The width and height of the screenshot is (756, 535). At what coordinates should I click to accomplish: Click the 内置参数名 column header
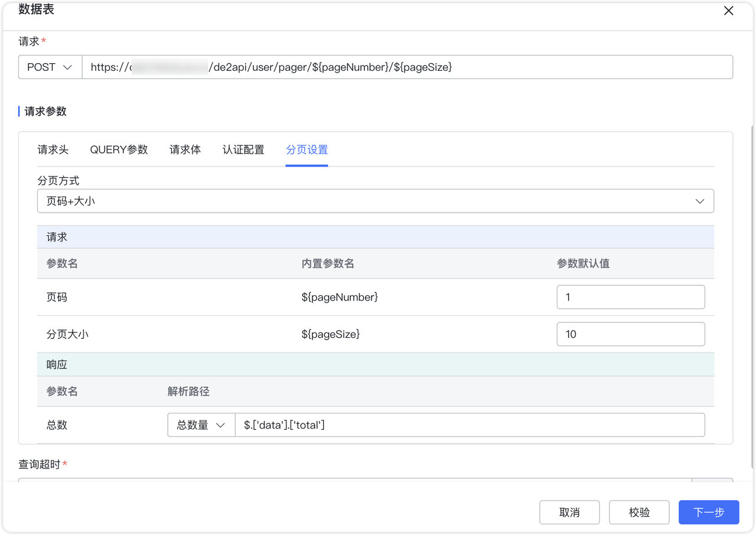tap(328, 264)
